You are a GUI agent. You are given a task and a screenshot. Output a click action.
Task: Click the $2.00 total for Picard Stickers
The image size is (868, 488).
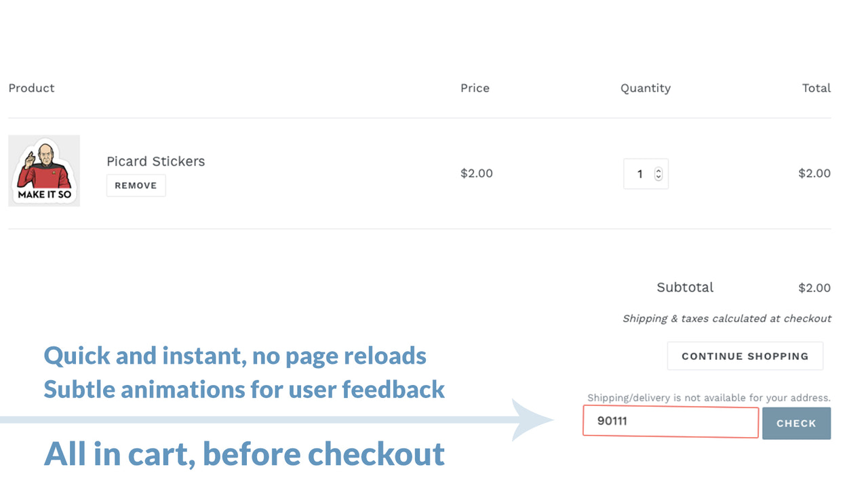pyautogui.click(x=814, y=174)
